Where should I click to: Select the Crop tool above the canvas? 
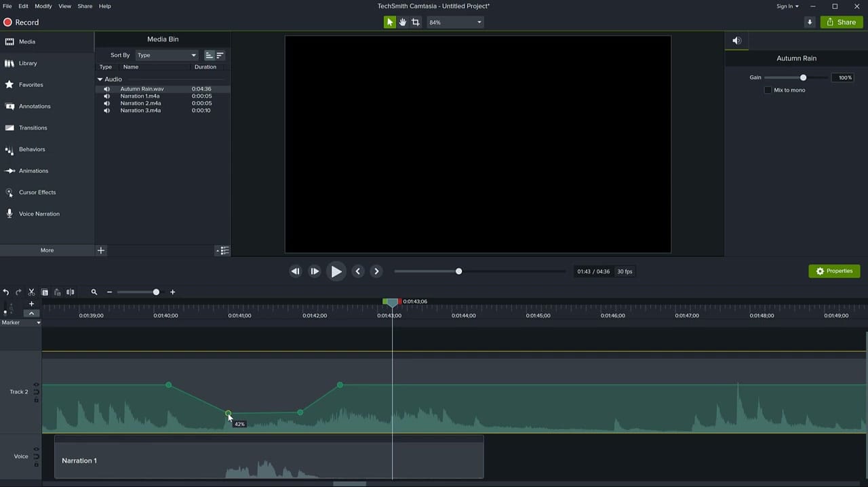point(416,22)
